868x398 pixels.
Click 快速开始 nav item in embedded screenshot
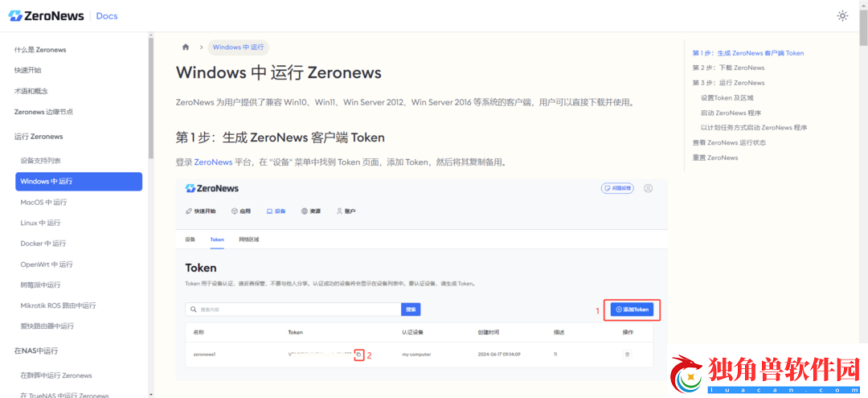click(200, 211)
